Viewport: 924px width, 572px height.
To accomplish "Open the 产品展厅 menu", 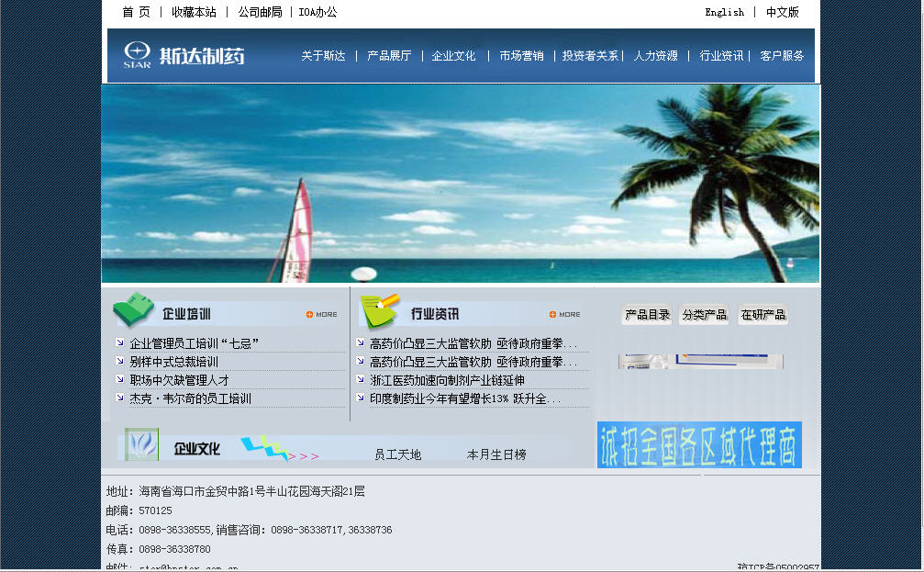I will click(389, 56).
